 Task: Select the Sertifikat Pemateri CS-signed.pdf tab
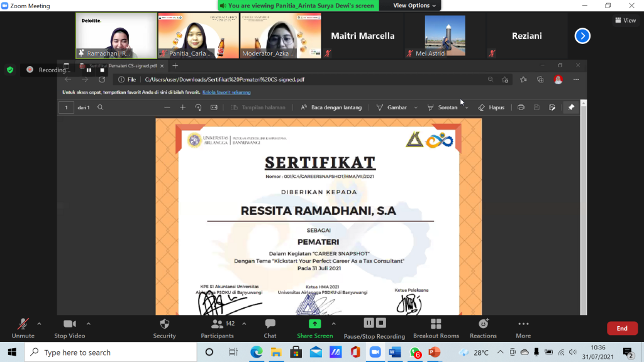pos(122,65)
